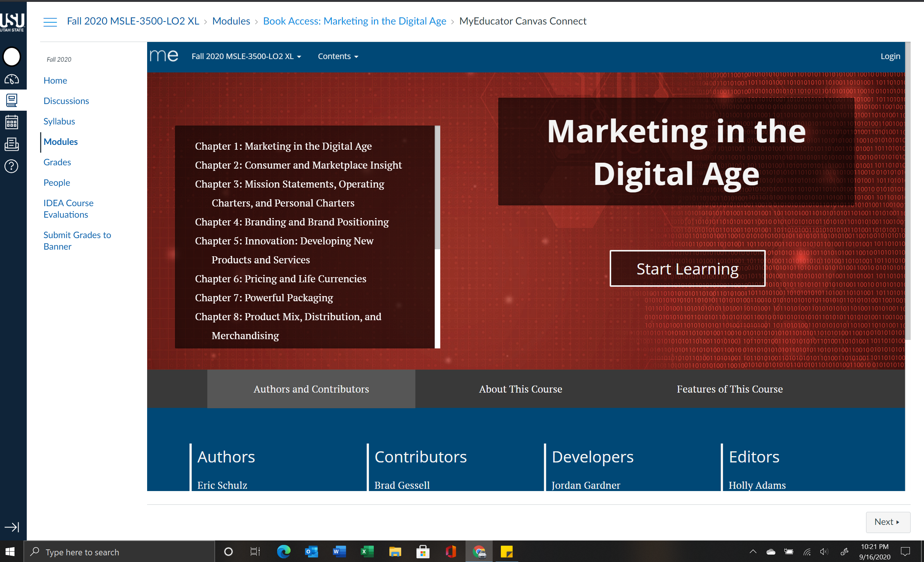Expand the Fall 2020 MSLE-3500-LO2 XL dropdown
924x562 pixels.
click(x=246, y=56)
